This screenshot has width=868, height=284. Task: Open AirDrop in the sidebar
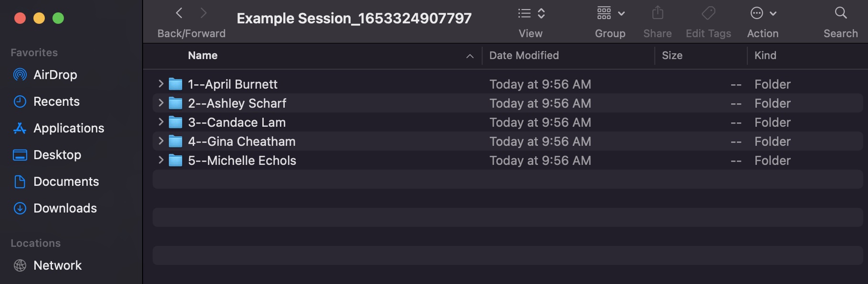pos(55,75)
